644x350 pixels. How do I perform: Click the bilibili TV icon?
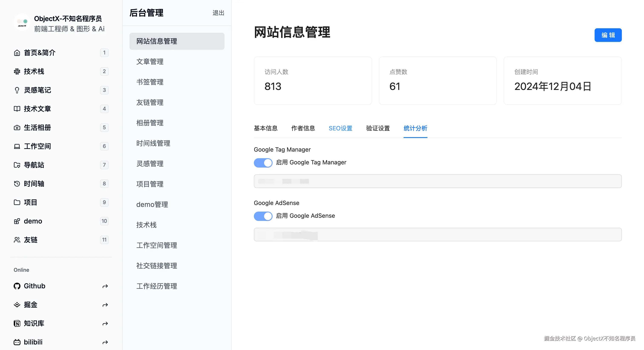point(17,342)
